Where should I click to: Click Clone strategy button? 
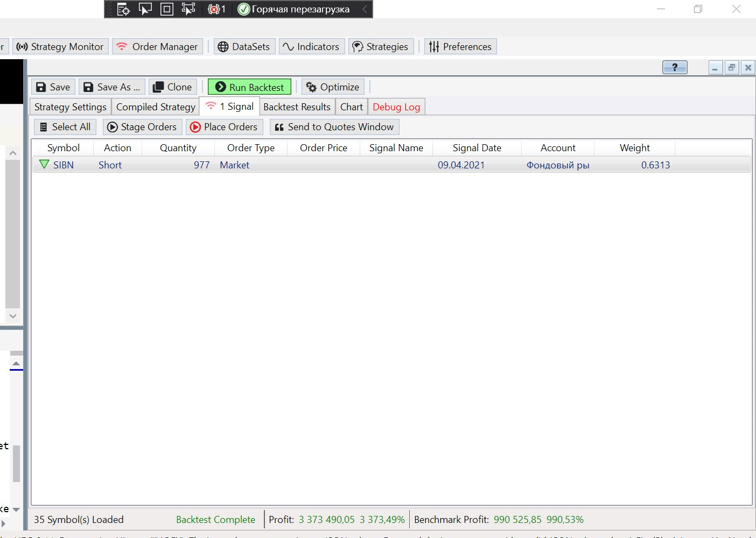coord(172,87)
